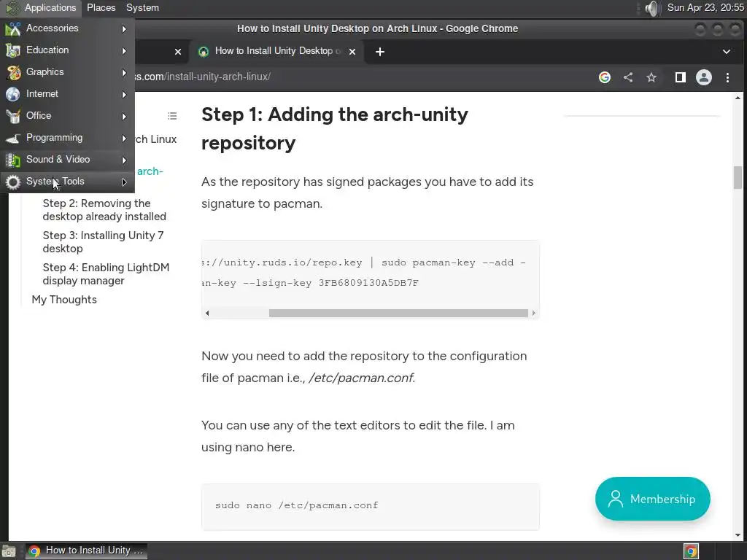Viewport: 747px width, 560px height.
Task: Open the Programming submenu
Action: click(x=67, y=138)
